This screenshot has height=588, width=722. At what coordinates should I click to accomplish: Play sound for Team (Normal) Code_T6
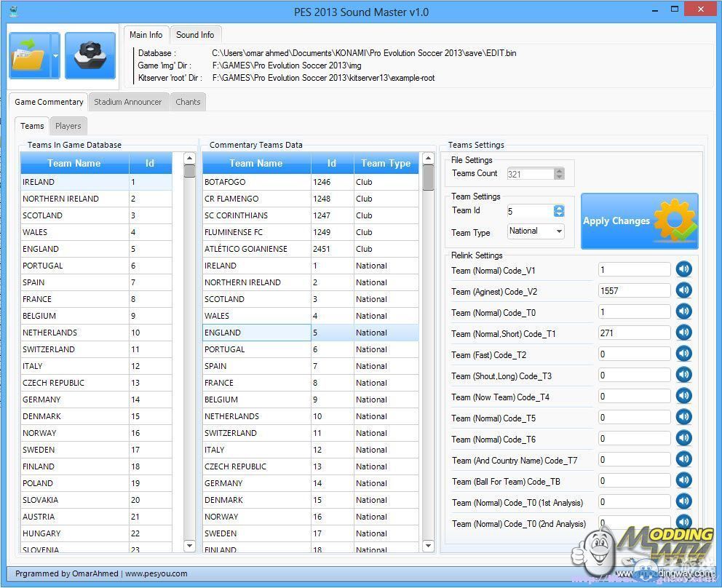(x=683, y=437)
